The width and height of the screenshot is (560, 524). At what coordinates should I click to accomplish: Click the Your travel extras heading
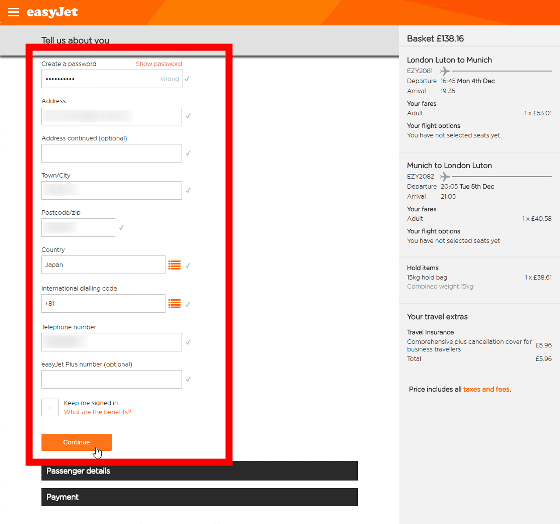pyautogui.click(x=437, y=316)
